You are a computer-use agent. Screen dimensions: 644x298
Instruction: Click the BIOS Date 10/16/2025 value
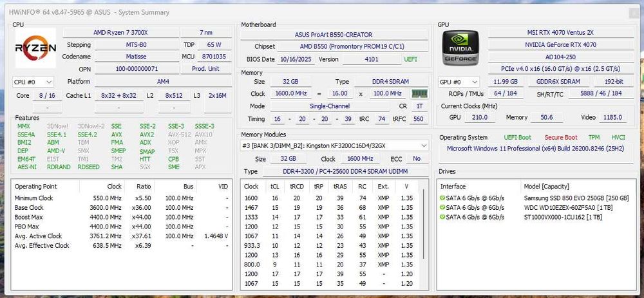tap(296, 59)
